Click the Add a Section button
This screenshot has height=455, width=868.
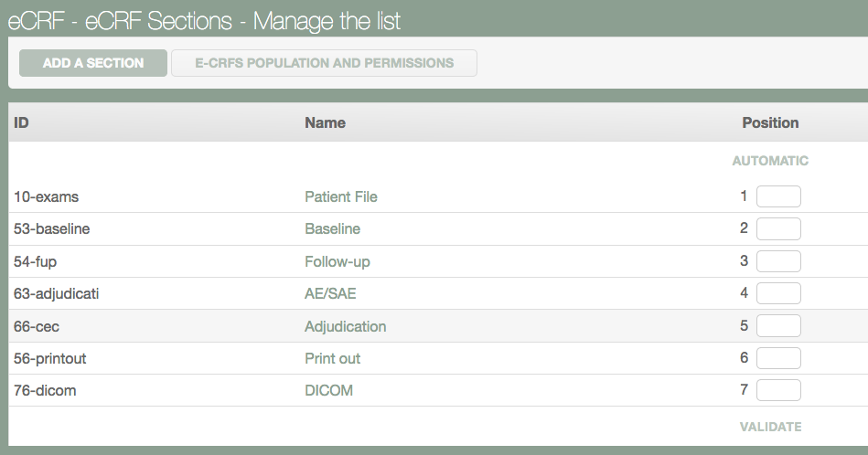(93, 63)
